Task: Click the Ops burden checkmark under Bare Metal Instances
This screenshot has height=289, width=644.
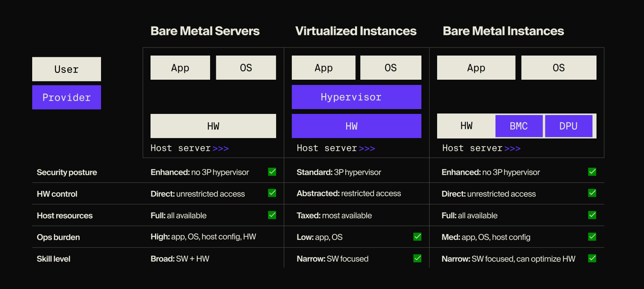Action: (592, 237)
